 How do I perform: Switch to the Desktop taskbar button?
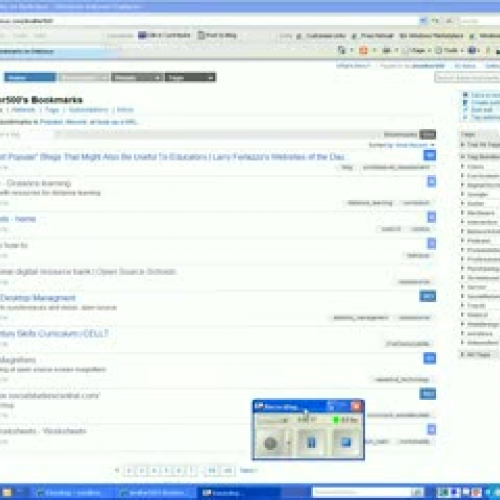click(72, 492)
